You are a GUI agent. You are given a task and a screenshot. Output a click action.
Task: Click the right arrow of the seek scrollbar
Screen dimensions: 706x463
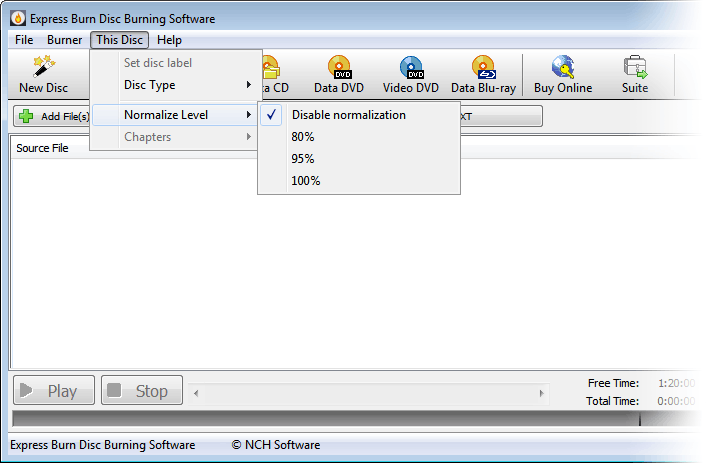(542, 393)
